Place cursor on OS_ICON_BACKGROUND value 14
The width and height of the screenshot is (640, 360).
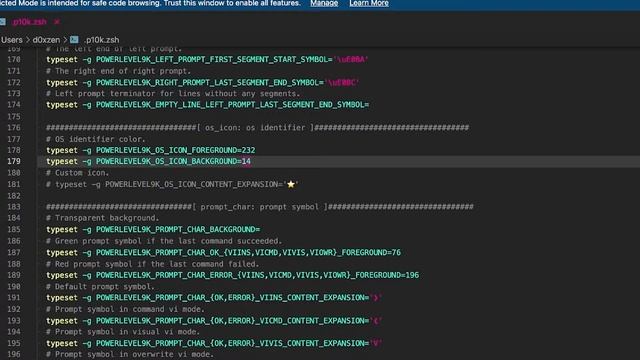click(x=246, y=161)
